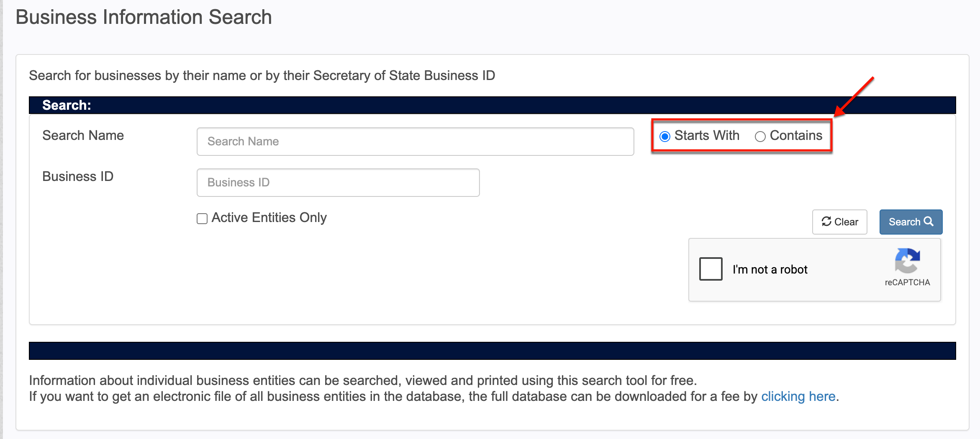The image size is (980, 439).
Task: Click the Search Name field label
Action: 83,135
